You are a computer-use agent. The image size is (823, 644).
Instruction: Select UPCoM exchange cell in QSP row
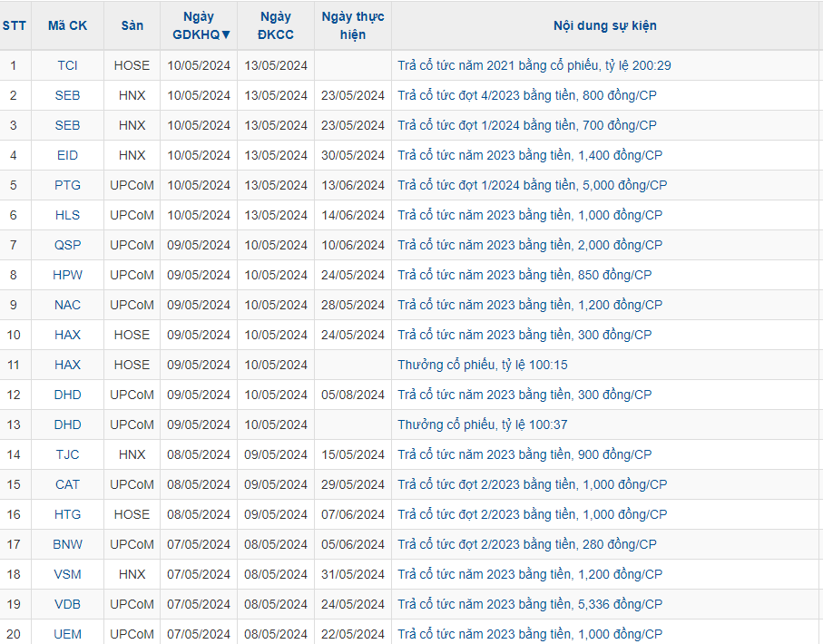(132, 245)
